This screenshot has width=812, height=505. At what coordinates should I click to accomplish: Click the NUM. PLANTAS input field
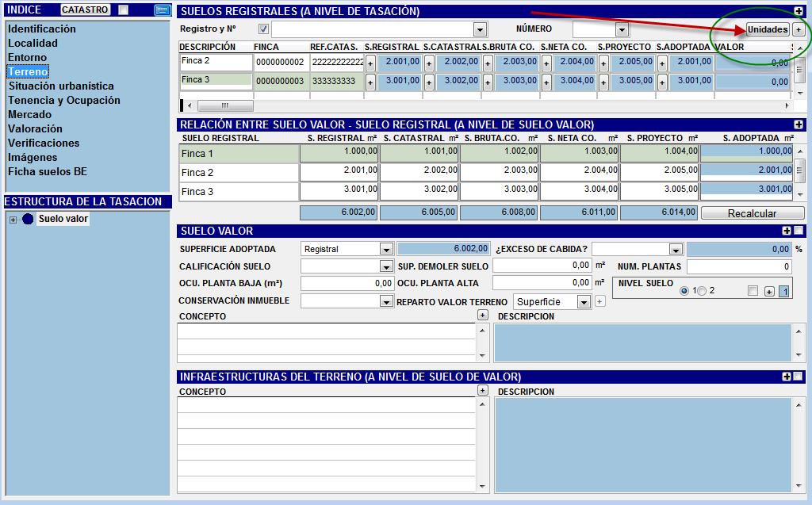739,266
